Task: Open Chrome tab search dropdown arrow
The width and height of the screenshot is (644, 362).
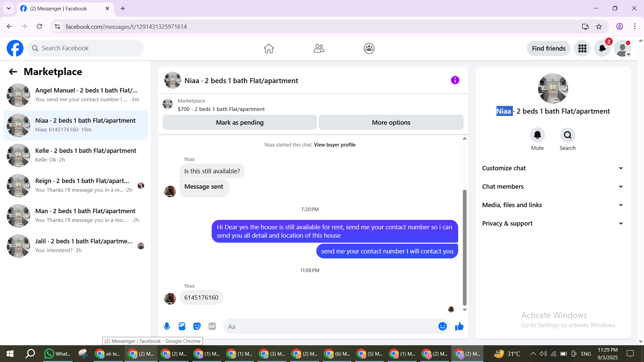Action: (9, 8)
